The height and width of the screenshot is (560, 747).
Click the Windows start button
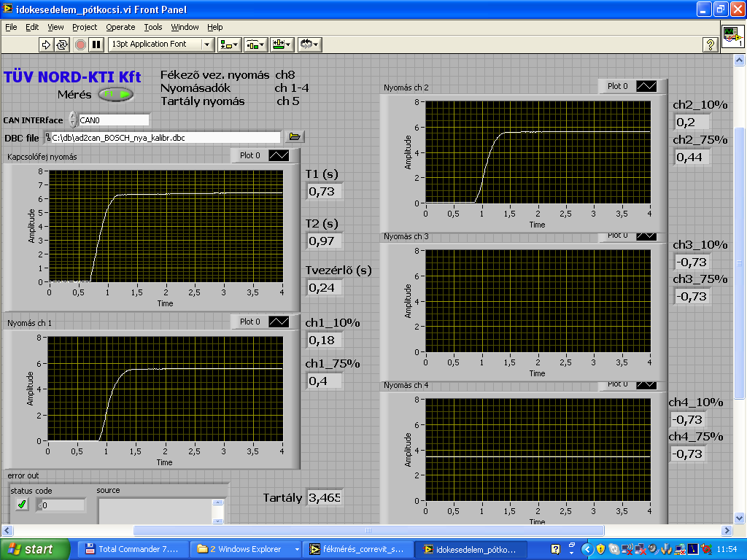coord(34,550)
